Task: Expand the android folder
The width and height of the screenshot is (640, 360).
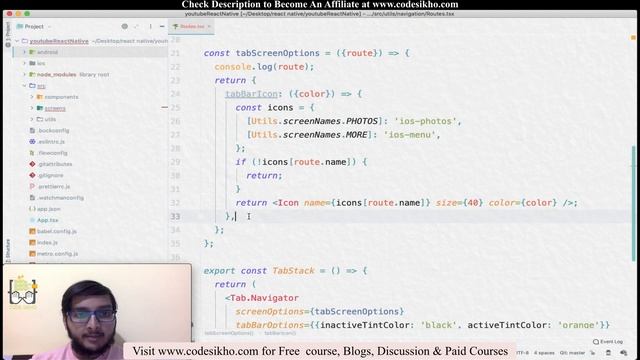Action: [x=24, y=52]
